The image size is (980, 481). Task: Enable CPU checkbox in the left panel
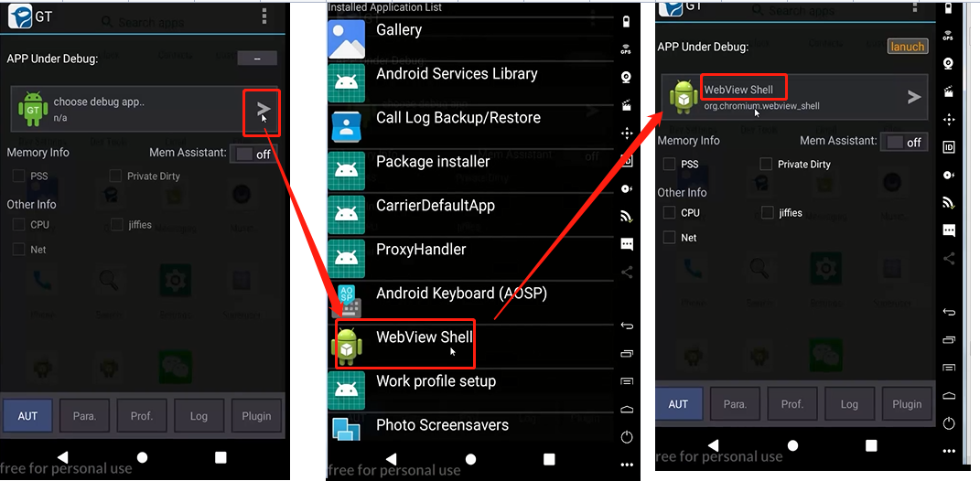click(x=18, y=225)
